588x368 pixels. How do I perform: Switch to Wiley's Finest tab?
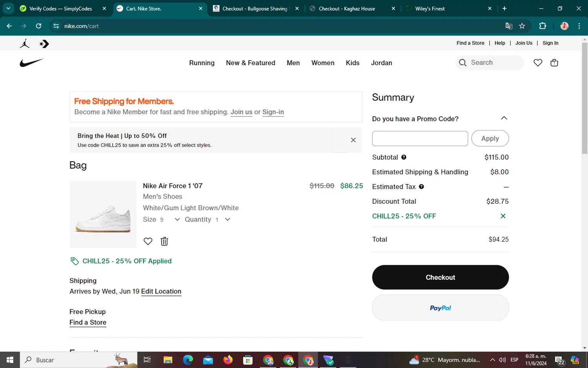tap(449, 9)
